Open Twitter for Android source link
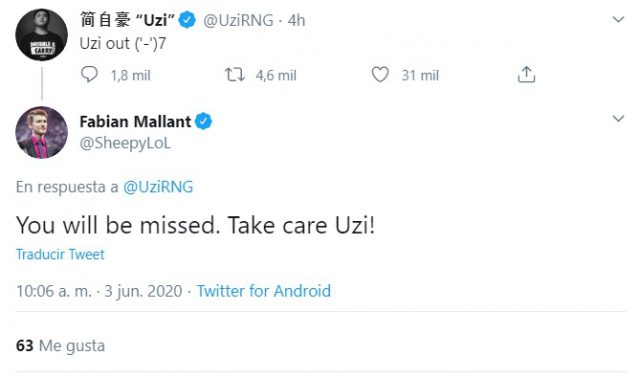This screenshot has height=377, width=640. coord(264,291)
